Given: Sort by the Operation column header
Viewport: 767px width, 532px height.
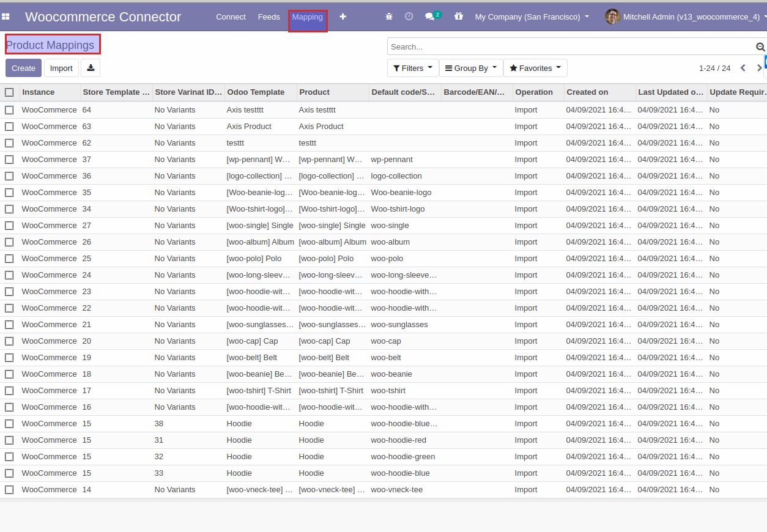Looking at the screenshot, I should [538, 92].
